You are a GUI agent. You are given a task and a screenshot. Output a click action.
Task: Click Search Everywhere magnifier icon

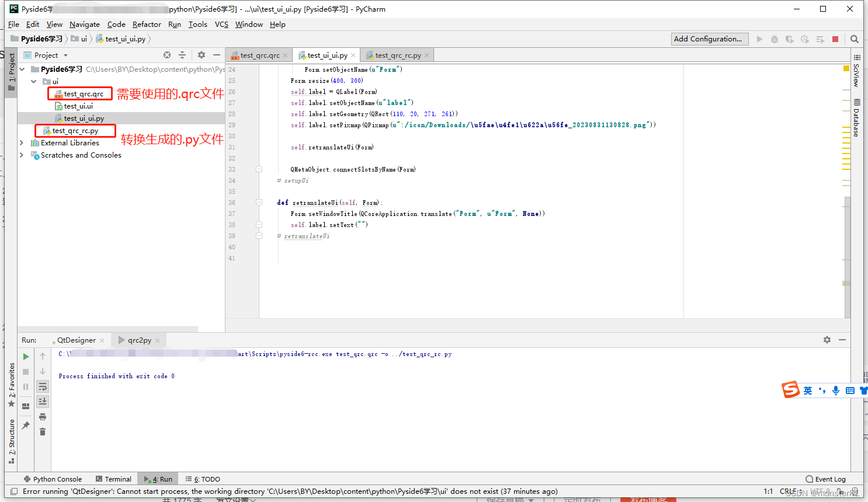point(855,39)
